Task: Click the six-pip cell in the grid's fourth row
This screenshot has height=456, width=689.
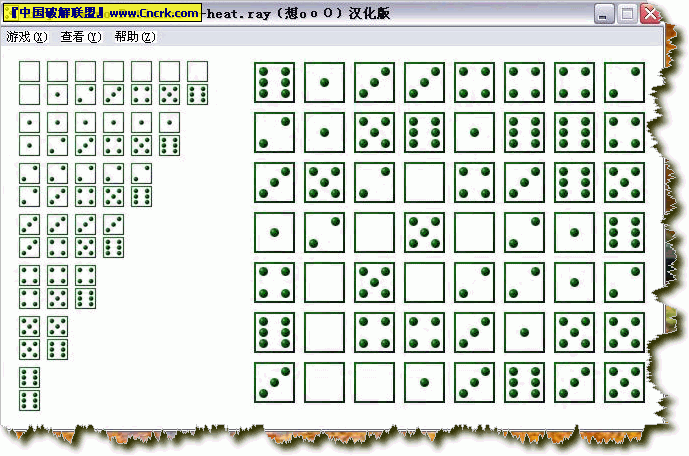Action: [624, 232]
